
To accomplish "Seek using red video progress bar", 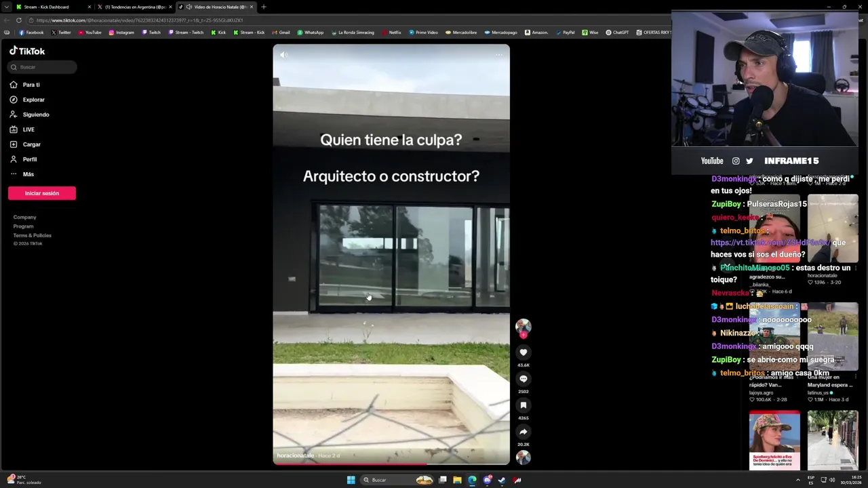I will pyautogui.click(x=391, y=464).
